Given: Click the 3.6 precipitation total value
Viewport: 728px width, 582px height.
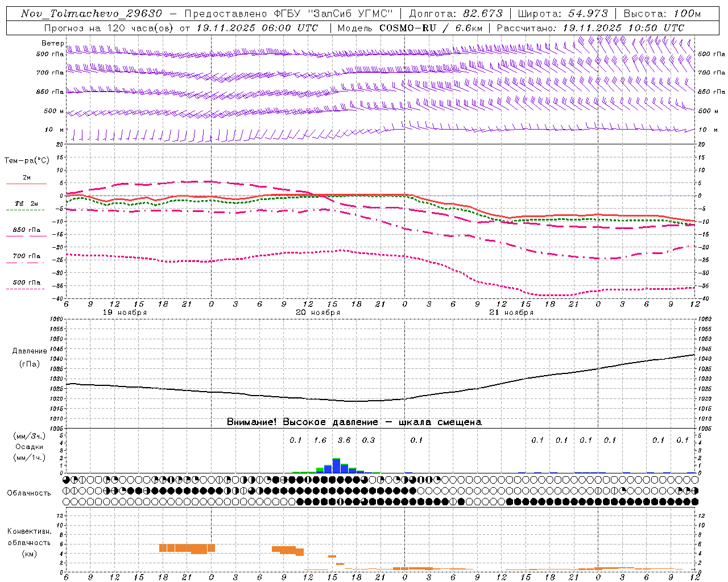Looking at the screenshot, I should click(344, 440).
